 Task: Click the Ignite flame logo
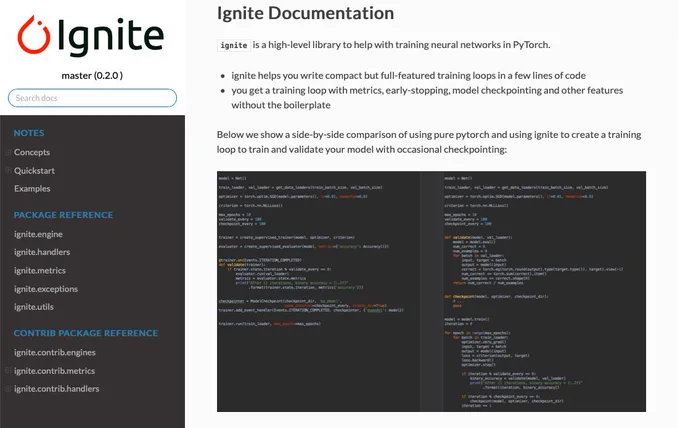[x=33, y=36]
